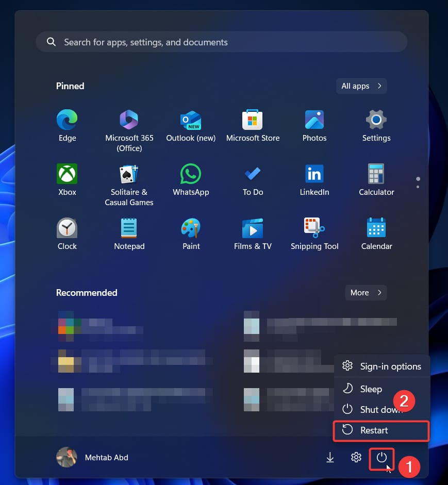Open the pinned Settings app
448x485 pixels.
[376, 125]
